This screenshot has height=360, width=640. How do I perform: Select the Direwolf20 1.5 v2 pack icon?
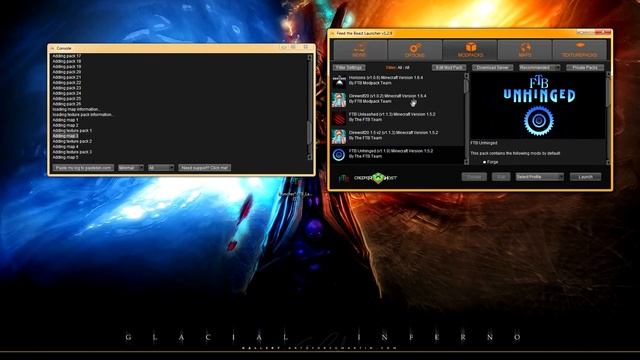tap(339, 136)
